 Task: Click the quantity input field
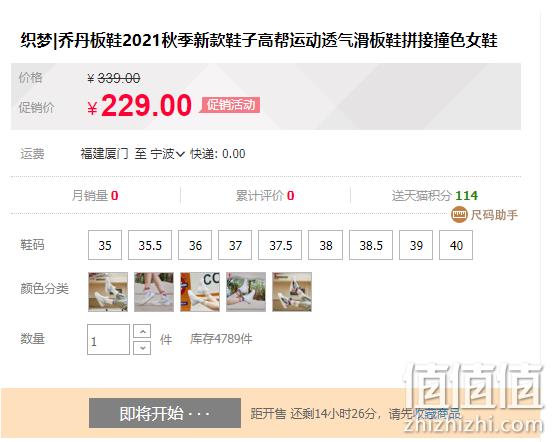click(x=109, y=339)
